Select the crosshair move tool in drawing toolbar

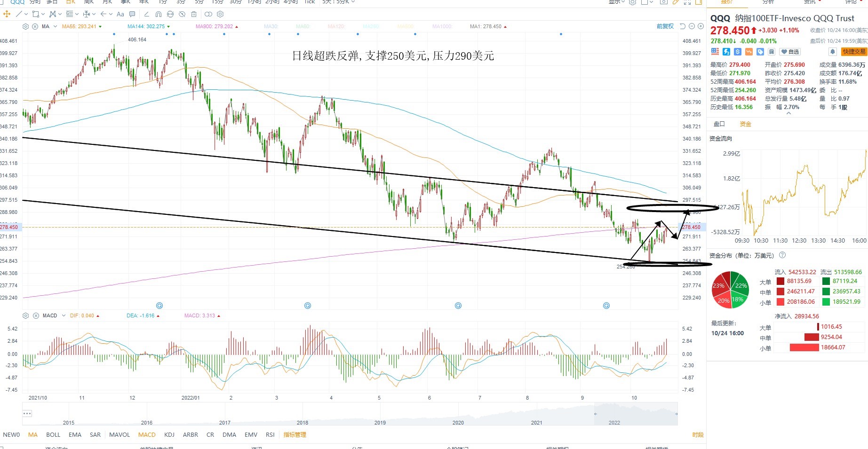tap(7, 14)
